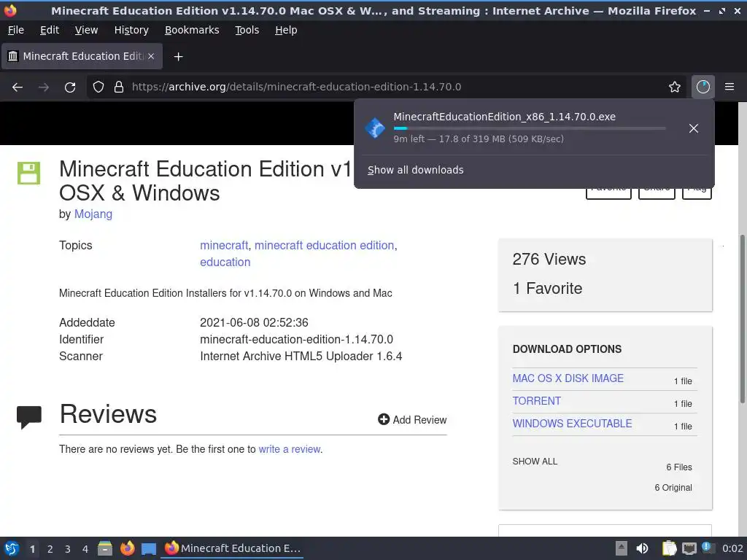Open the Bookmarks menu
Screen dimensions: 747x560
(192, 30)
